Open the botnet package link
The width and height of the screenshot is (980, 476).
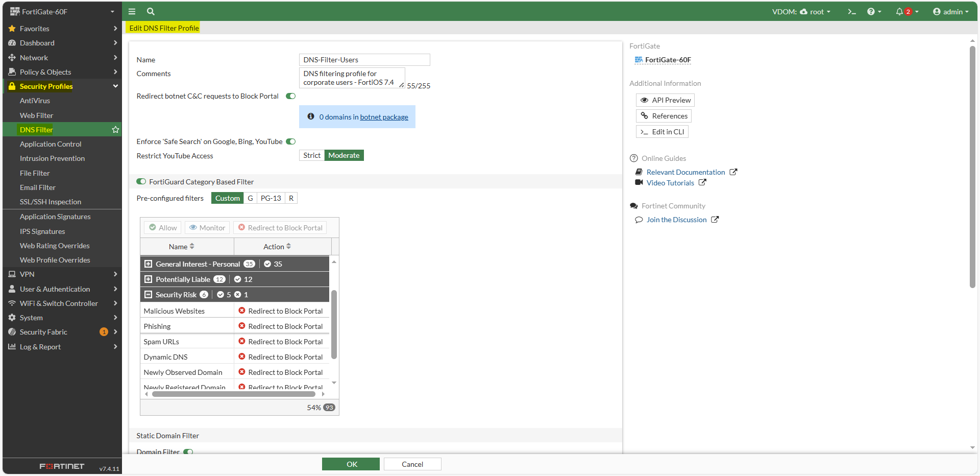(x=384, y=117)
